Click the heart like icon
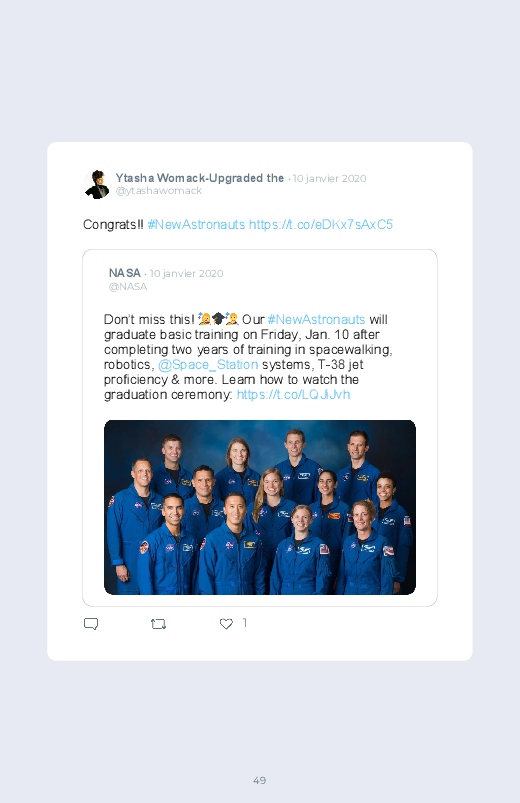The image size is (520, 803). point(226,624)
